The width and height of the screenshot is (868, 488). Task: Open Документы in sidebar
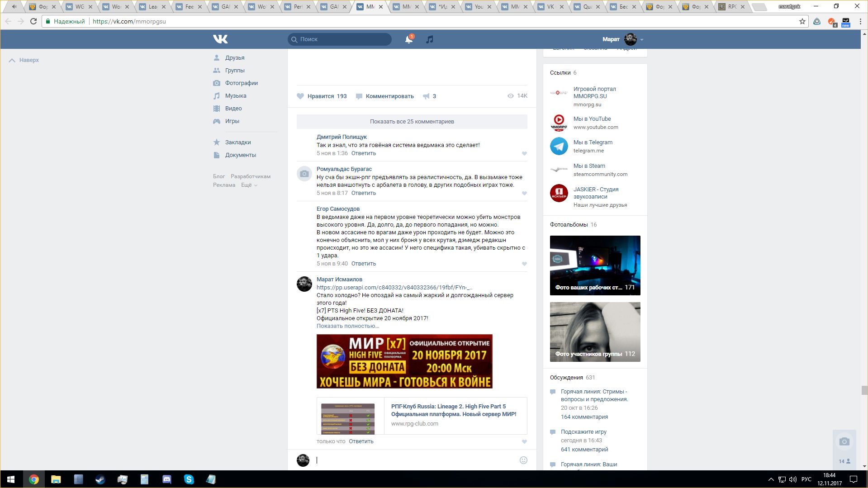241,155
